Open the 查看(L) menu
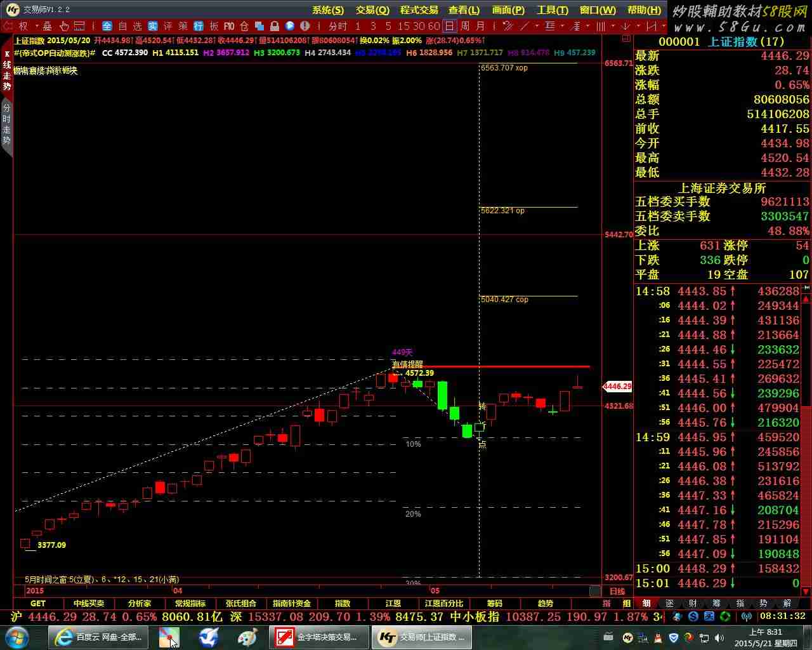 (x=464, y=10)
